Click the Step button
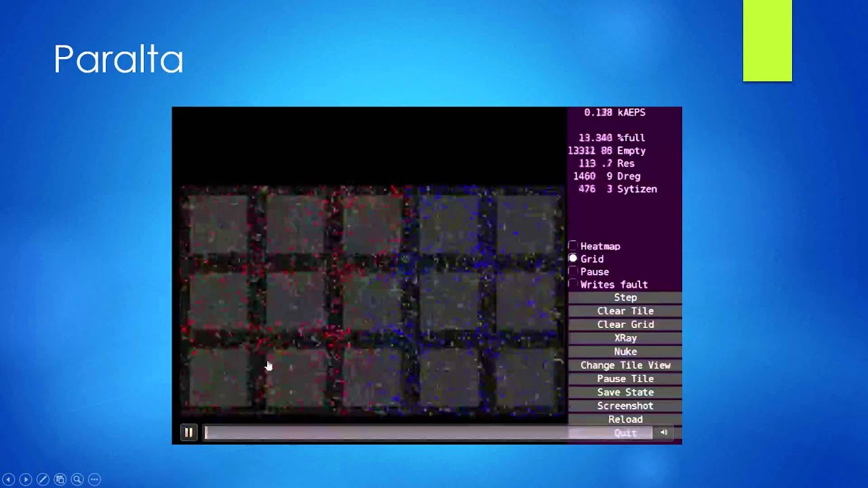 tap(625, 298)
